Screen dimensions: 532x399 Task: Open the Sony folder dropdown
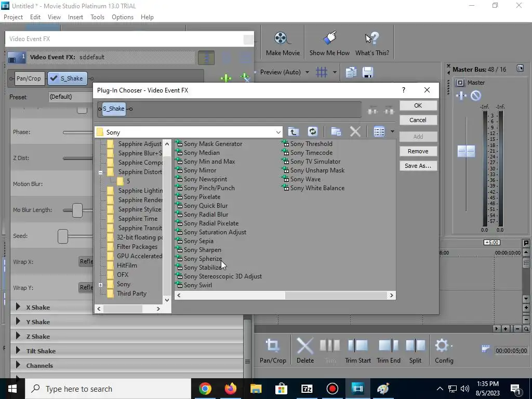click(278, 132)
